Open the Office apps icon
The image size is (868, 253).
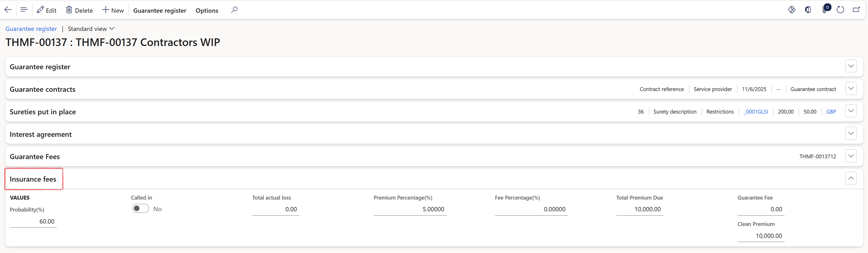(x=808, y=10)
